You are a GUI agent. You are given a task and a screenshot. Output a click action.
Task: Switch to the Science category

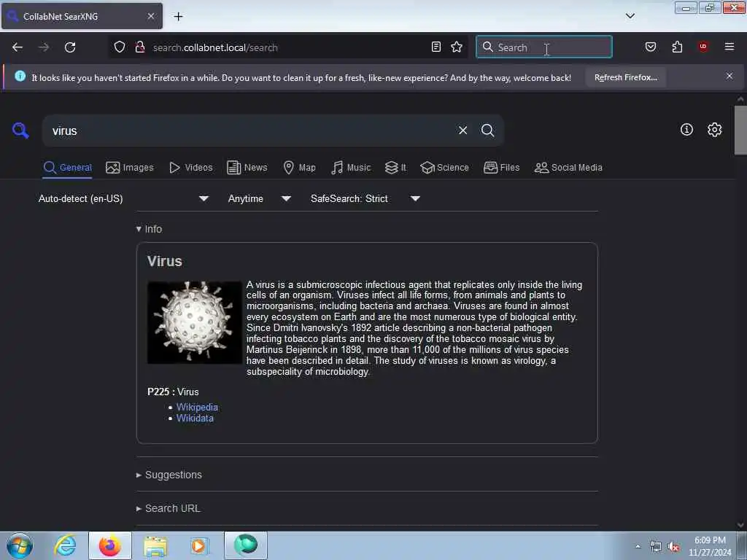pos(444,168)
